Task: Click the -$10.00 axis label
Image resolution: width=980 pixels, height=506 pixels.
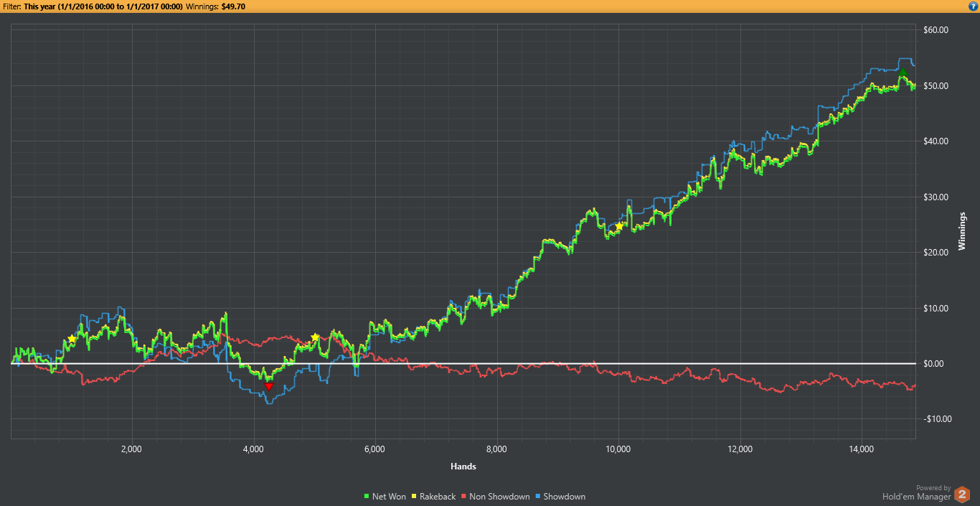Action: [x=936, y=419]
